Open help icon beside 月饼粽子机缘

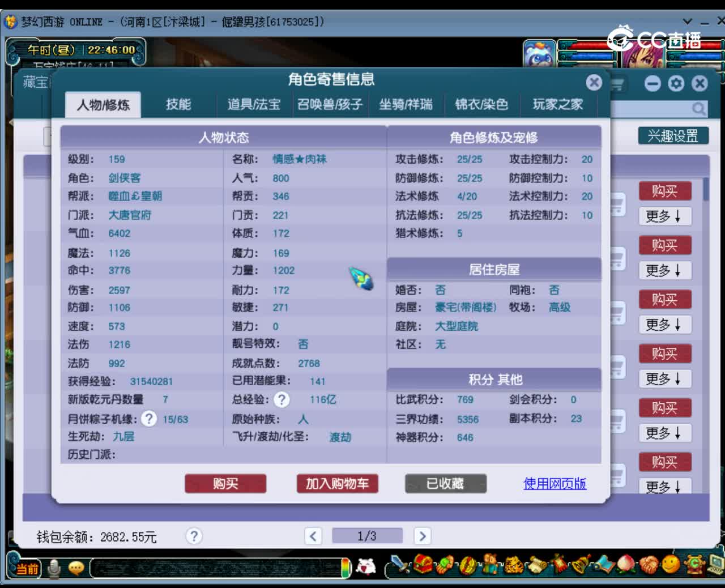(148, 419)
